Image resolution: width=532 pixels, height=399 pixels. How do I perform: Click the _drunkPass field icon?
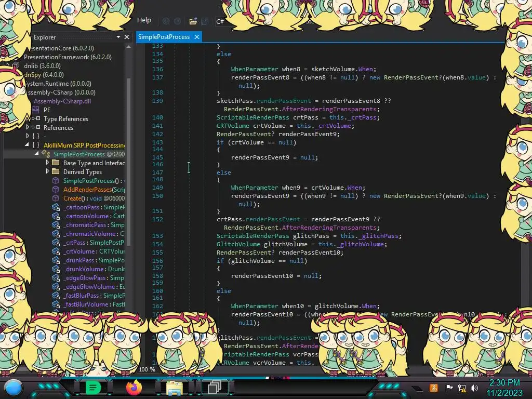(x=56, y=260)
